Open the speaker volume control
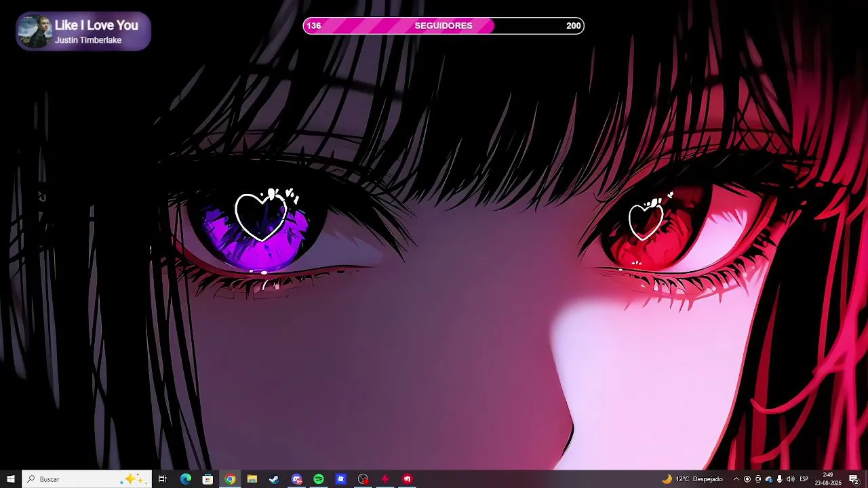This screenshot has width=868, height=488. coord(791,479)
